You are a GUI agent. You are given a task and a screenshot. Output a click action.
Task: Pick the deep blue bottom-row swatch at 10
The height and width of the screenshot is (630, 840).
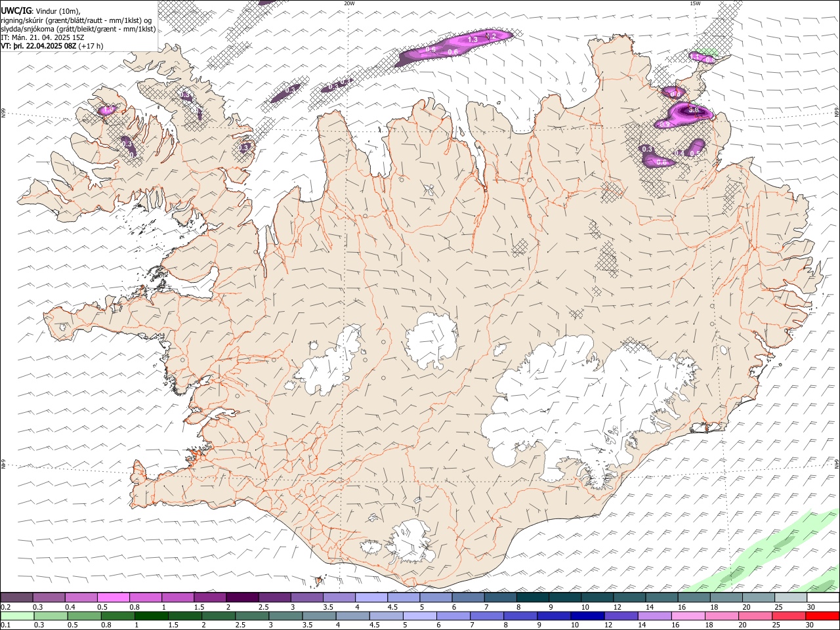click(587, 616)
